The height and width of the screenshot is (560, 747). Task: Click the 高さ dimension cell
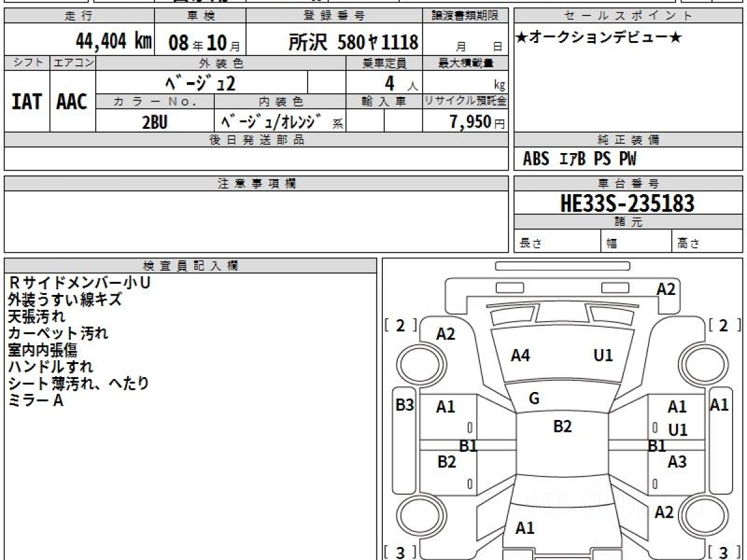pos(707,241)
